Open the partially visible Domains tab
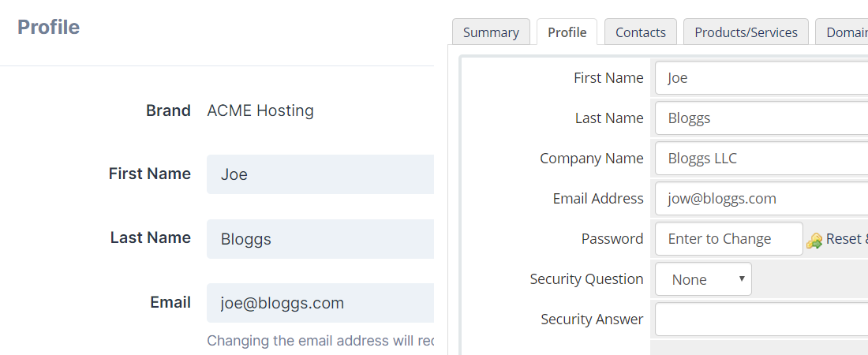This screenshot has width=868, height=355. 845,32
